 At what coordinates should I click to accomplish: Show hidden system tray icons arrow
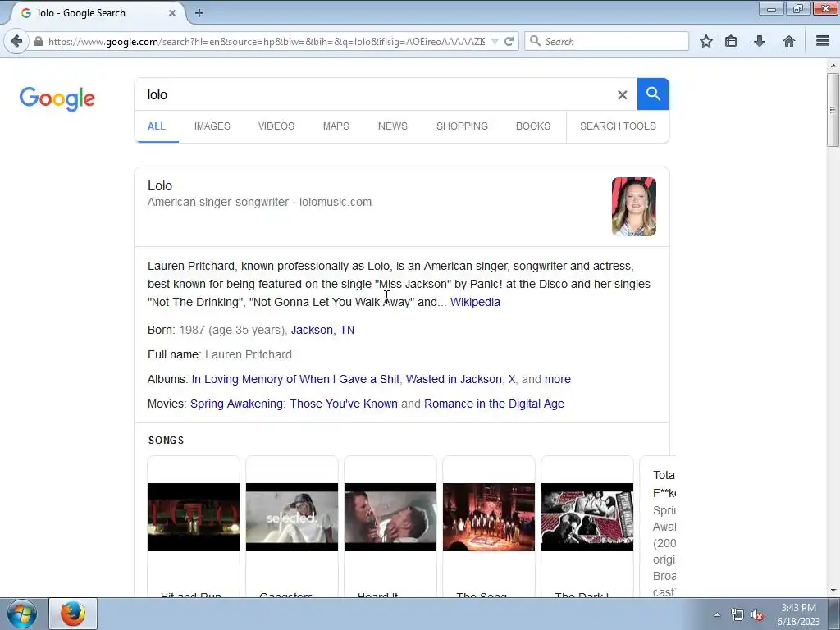tap(717, 614)
